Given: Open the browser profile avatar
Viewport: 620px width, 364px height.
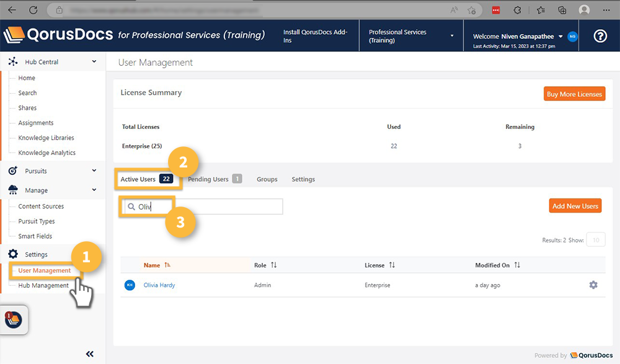Looking at the screenshot, I should (584, 11).
